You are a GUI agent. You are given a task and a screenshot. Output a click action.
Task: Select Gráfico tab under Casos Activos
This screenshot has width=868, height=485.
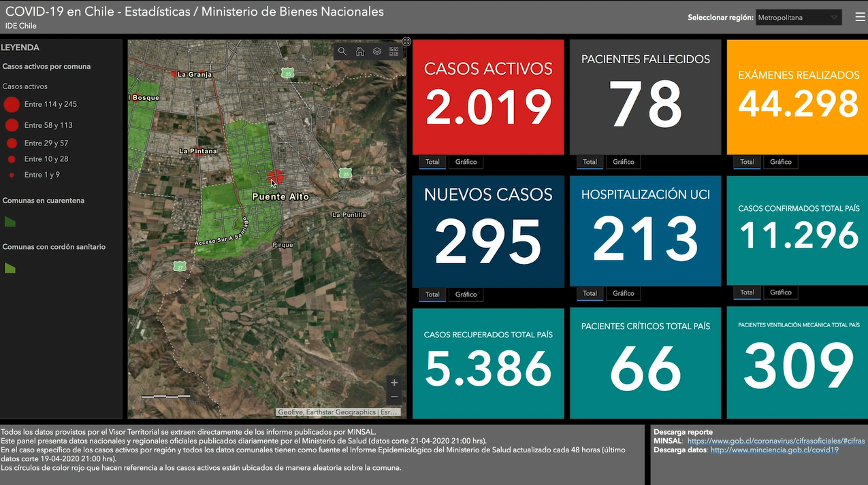[466, 162]
